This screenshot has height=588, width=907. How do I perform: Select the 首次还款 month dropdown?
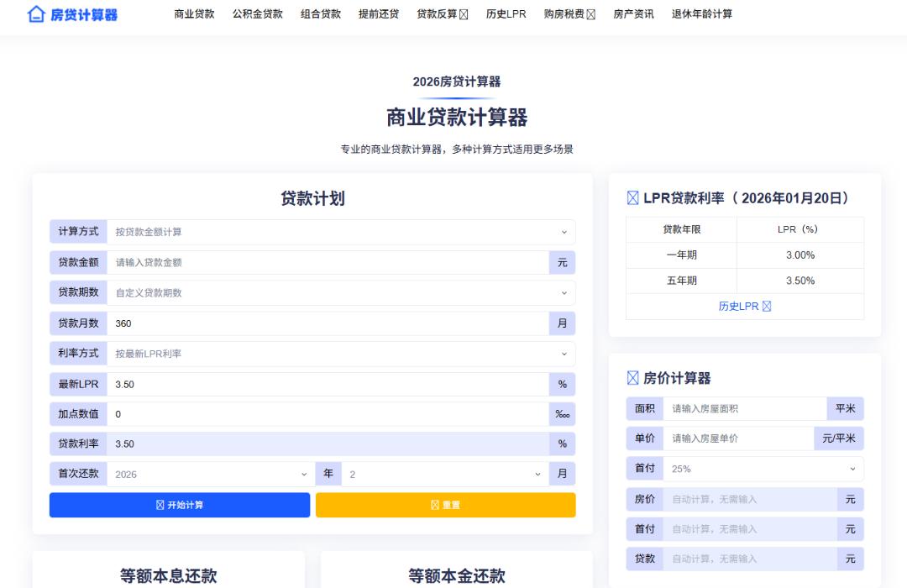tap(444, 474)
